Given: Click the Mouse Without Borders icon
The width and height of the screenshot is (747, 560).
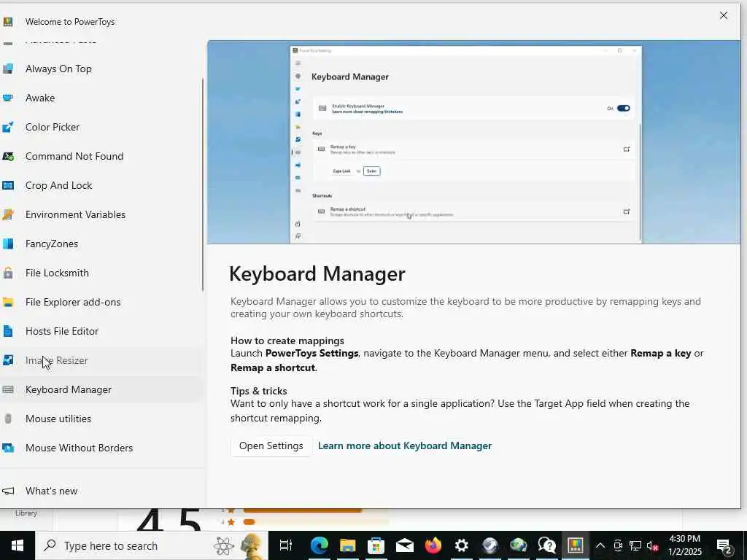Looking at the screenshot, I should coord(7,448).
